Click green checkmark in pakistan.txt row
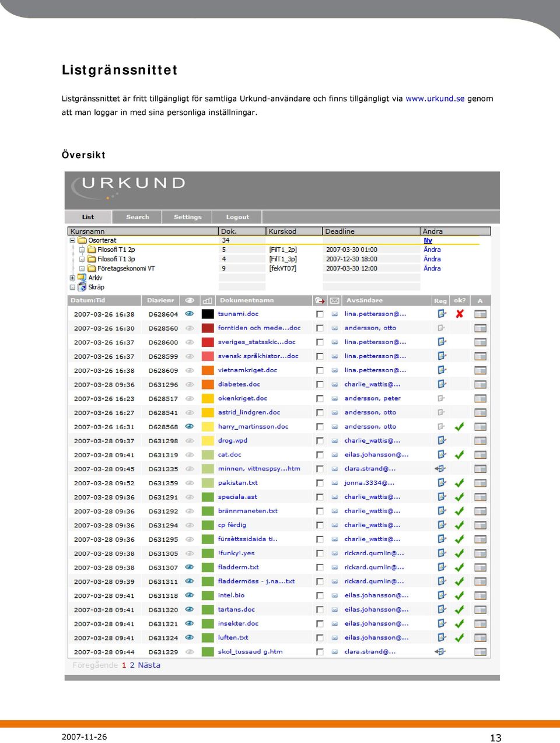560x743 pixels. pos(460,483)
